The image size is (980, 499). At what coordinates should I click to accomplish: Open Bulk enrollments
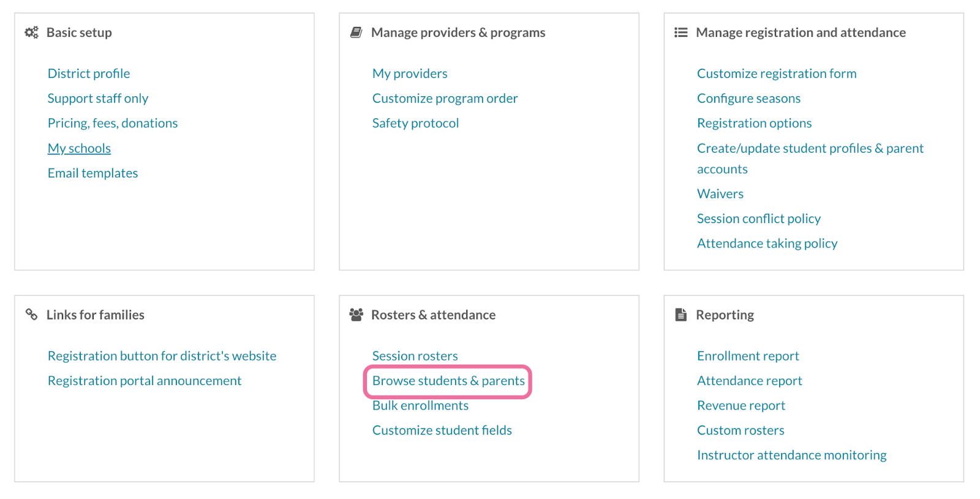(420, 405)
